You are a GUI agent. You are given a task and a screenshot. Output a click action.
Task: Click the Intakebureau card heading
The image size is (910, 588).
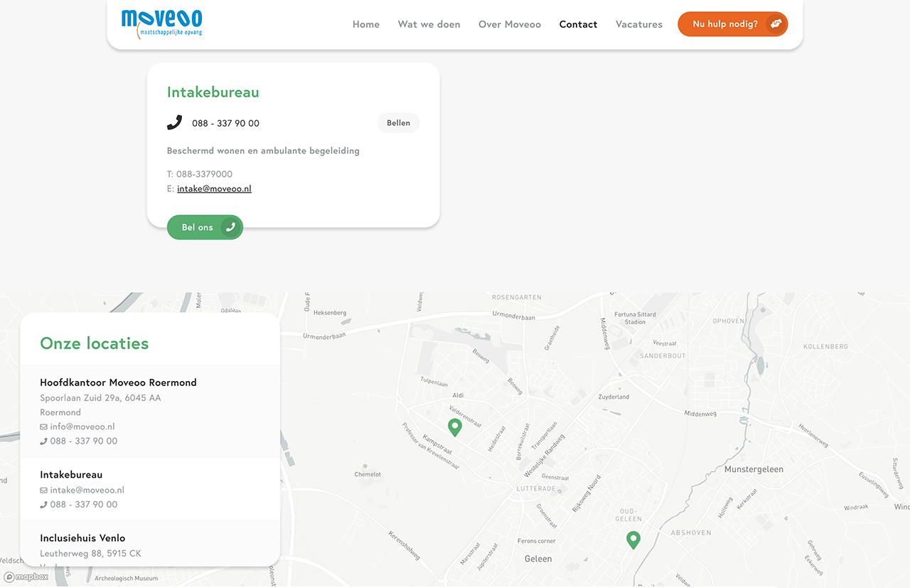[x=213, y=92]
